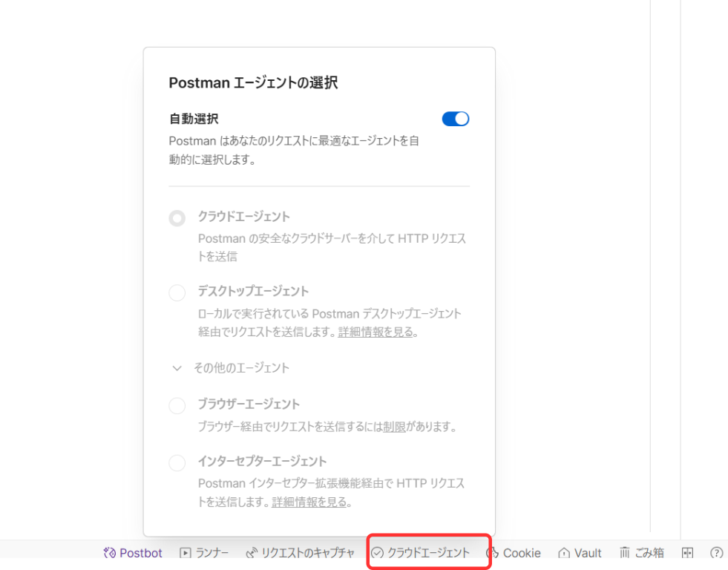Click the checkmark icon beside クラウドエージェント in status bar
The width and height of the screenshot is (728, 570).
pos(377,553)
